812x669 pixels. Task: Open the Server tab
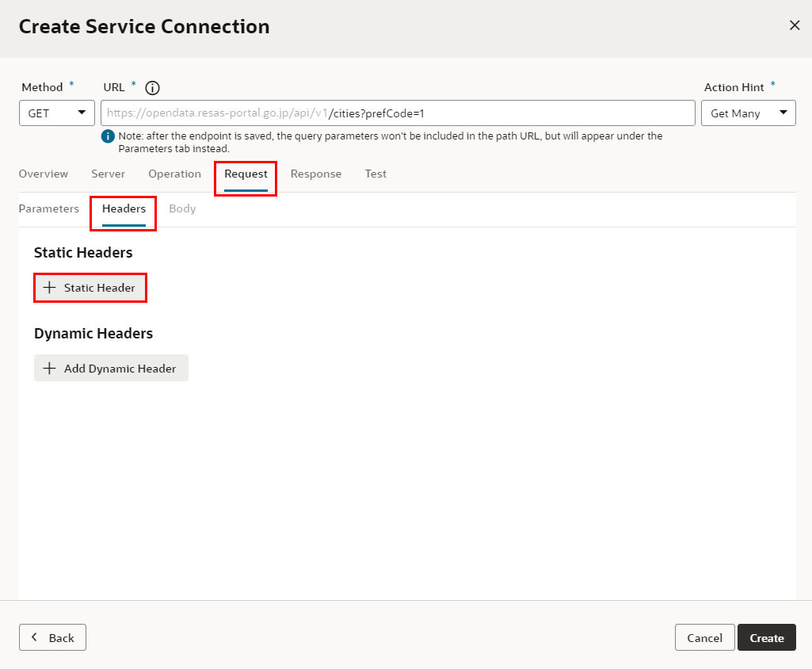pyautogui.click(x=108, y=174)
